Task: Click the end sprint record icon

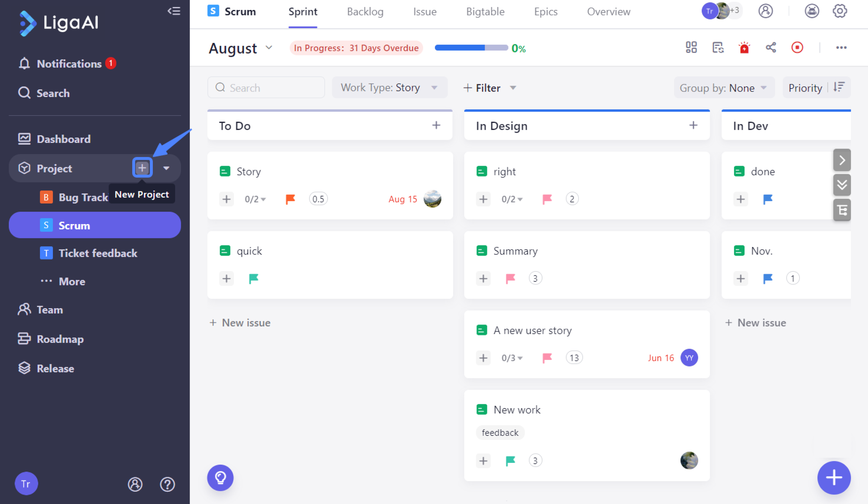Action: tap(797, 48)
